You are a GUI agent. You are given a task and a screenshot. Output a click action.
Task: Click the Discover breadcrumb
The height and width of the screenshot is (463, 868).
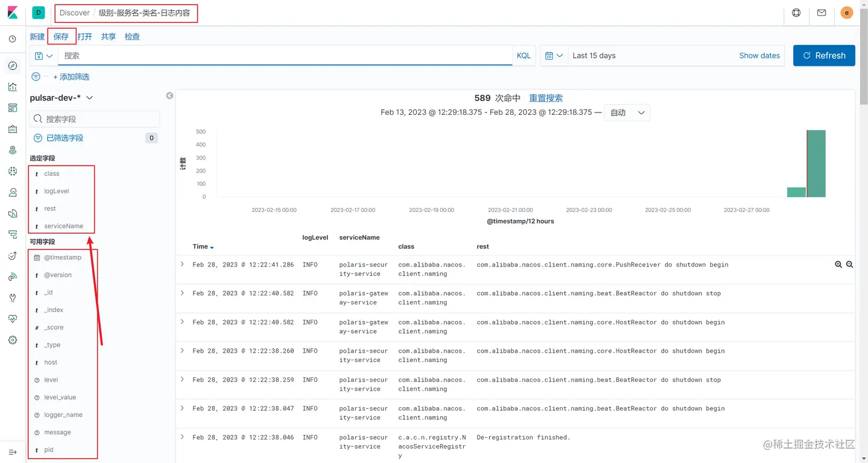coord(75,13)
